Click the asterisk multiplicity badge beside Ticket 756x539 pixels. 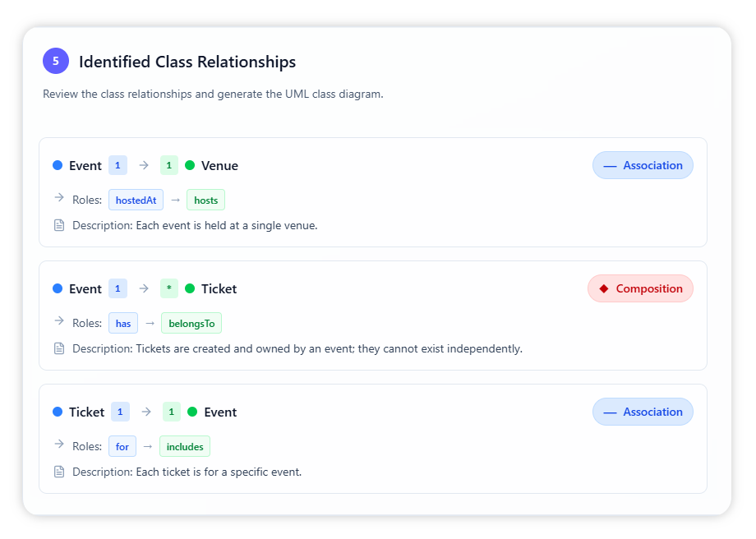pos(169,288)
